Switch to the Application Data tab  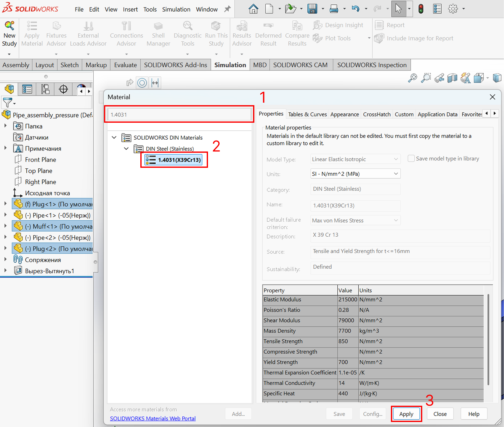tap(438, 114)
